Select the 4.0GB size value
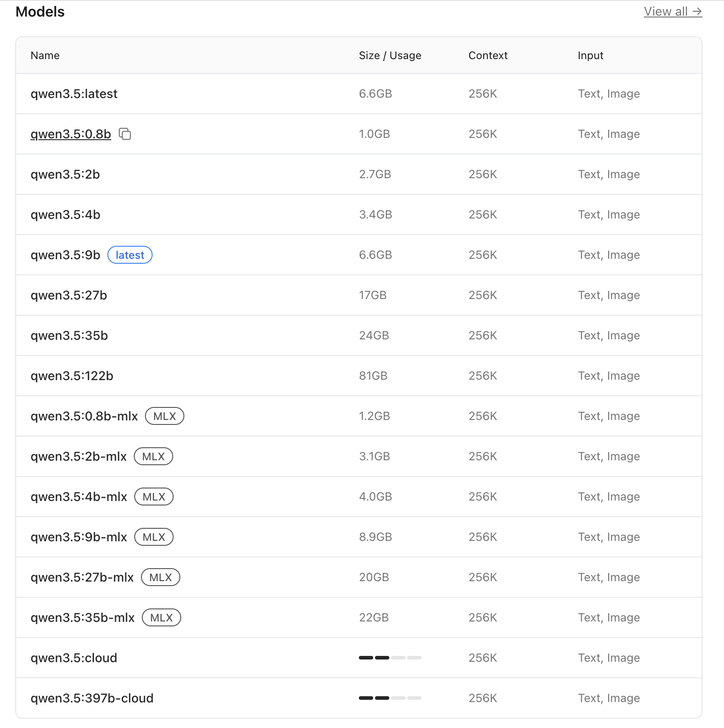The width and height of the screenshot is (724, 728). click(x=375, y=497)
